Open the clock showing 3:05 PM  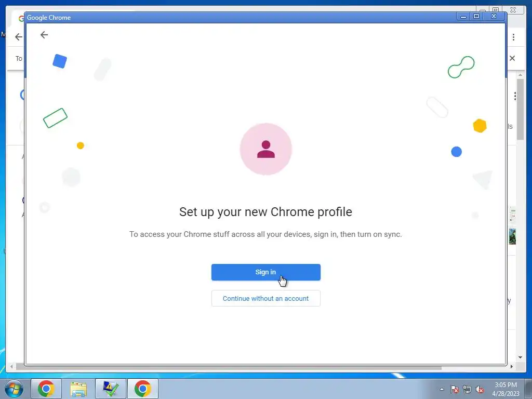point(506,389)
